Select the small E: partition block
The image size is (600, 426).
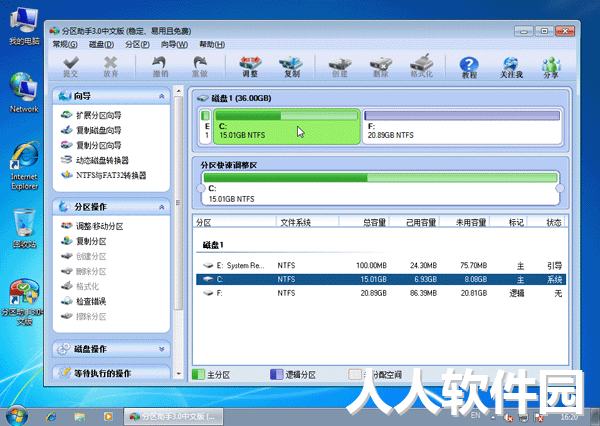click(205, 127)
